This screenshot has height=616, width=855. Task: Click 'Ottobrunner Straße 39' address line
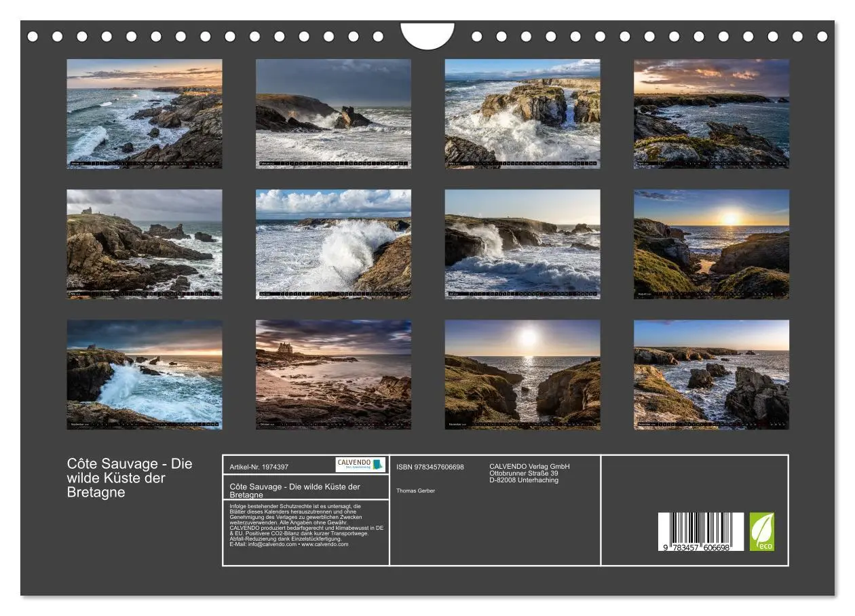coord(524,473)
